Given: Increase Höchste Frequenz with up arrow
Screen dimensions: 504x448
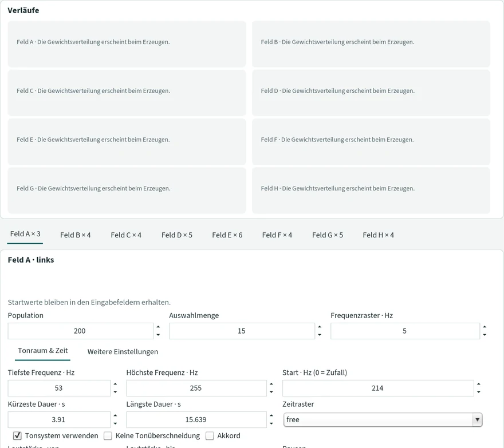Looking at the screenshot, I should point(271,384).
